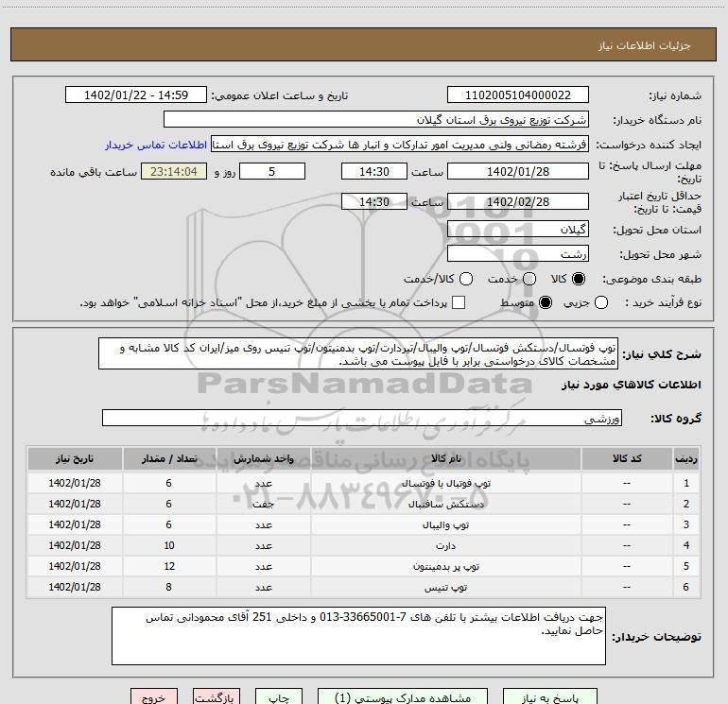Screen dimensions: 728x704
Task: Select the خدمت radio button
Action: (x=529, y=279)
